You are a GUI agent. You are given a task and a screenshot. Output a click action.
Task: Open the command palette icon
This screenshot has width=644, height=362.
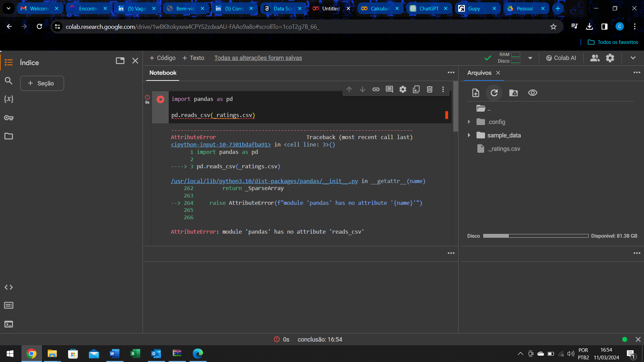(x=9, y=305)
